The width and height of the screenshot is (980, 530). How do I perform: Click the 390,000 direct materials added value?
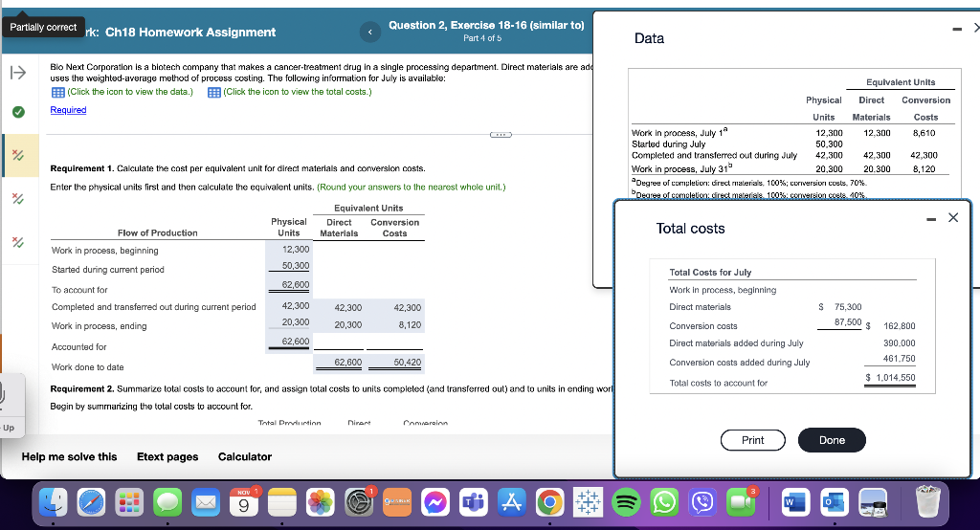click(899, 343)
